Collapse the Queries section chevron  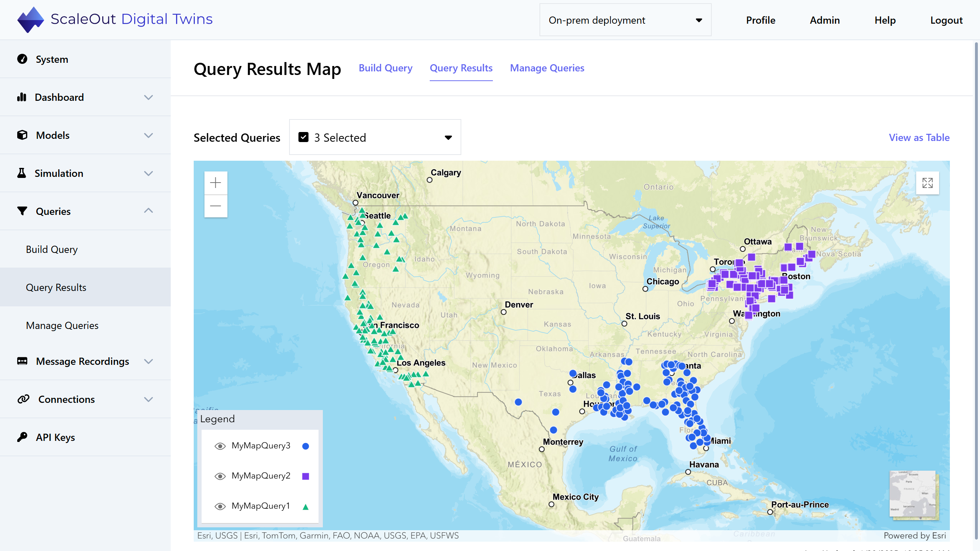[x=149, y=211]
